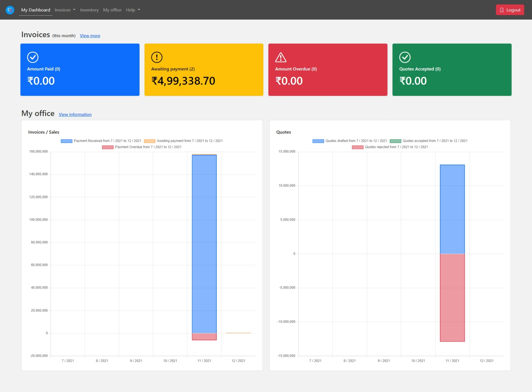
Task: Open the Help dropdown in navbar
Action: click(133, 10)
